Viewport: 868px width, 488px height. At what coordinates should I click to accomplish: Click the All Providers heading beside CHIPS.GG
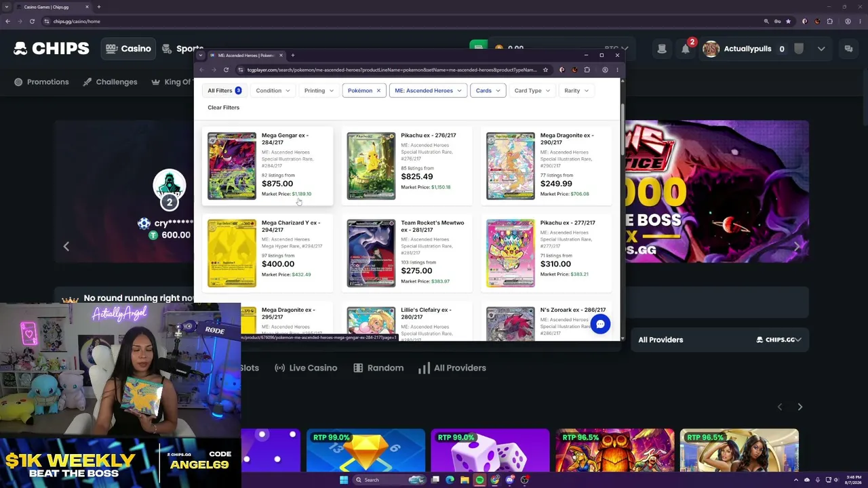(x=660, y=340)
